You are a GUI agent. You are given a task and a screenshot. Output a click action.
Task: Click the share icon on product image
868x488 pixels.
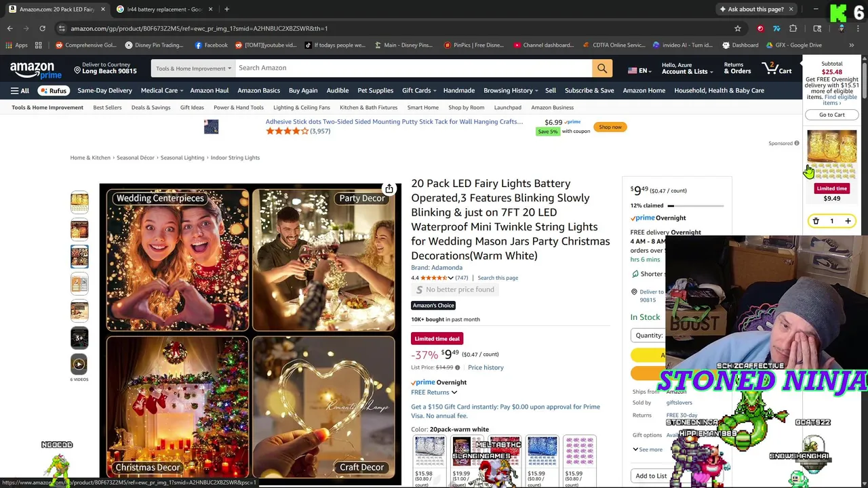[389, 189]
